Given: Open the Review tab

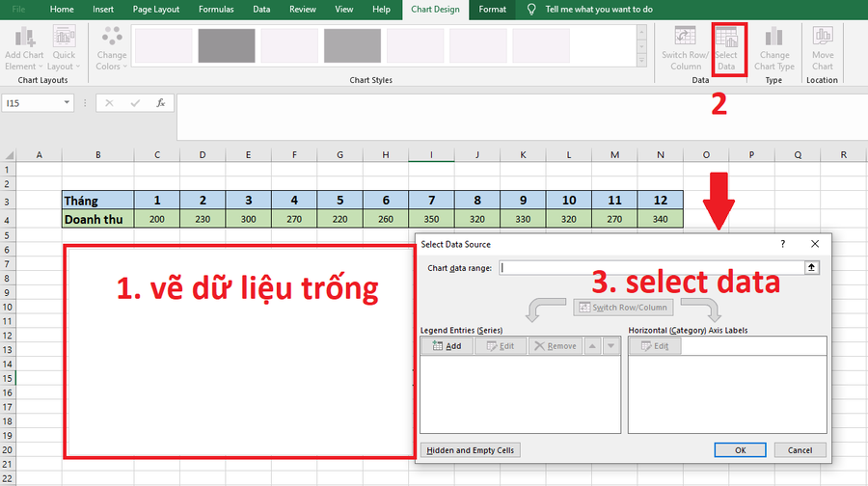Looking at the screenshot, I should point(302,10).
